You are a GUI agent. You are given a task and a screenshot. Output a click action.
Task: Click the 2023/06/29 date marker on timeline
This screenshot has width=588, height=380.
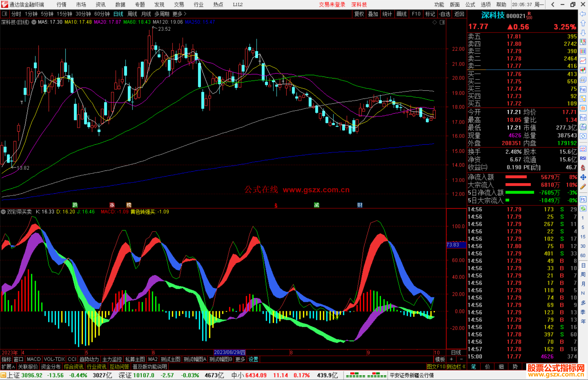(229, 352)
